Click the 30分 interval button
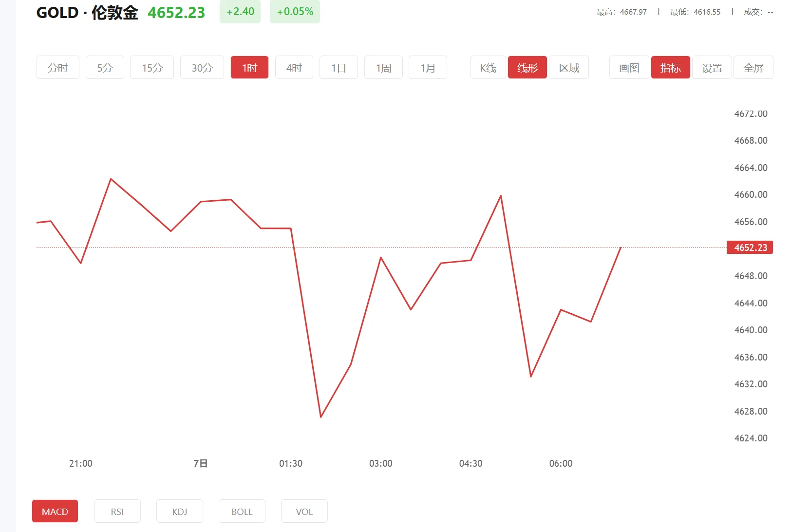This screenshot has height=532, width=791. 202,67
